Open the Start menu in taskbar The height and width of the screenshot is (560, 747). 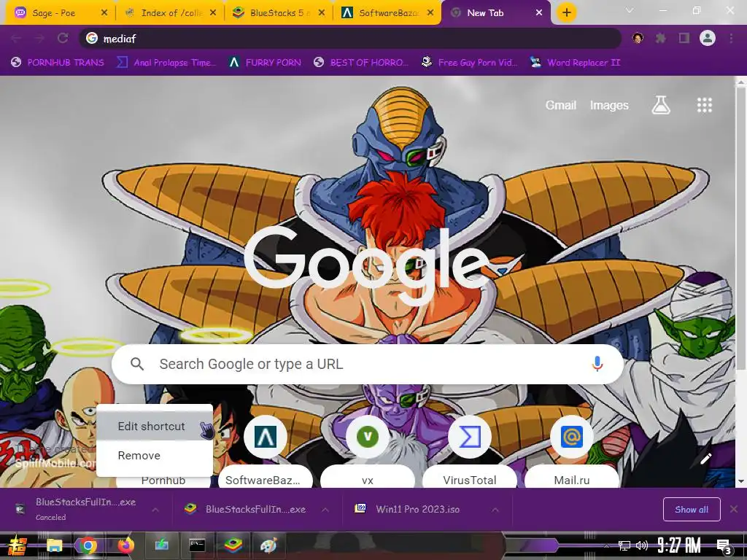click(x=17, y=545)
